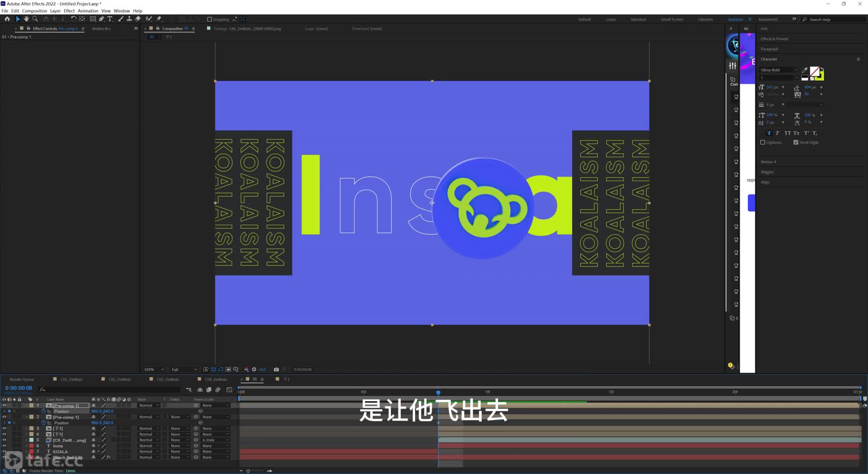Open the Animation menu
868x474 pixels.
coord(88,11)
